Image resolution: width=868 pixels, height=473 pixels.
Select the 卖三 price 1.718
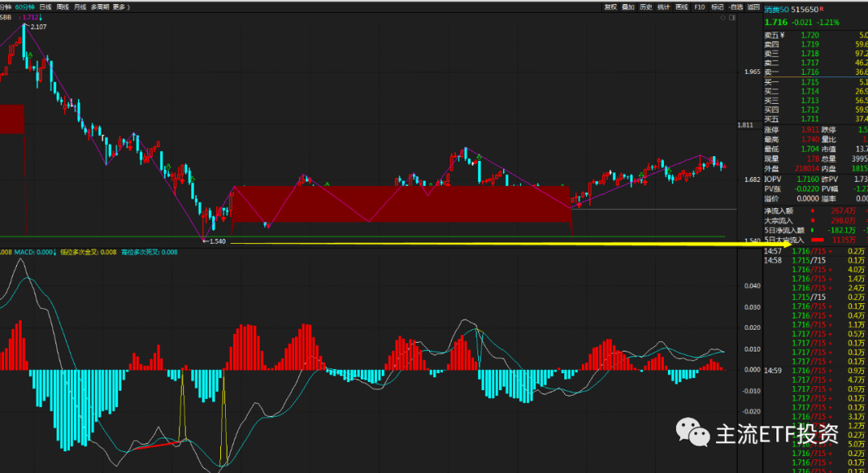[810, 54]
